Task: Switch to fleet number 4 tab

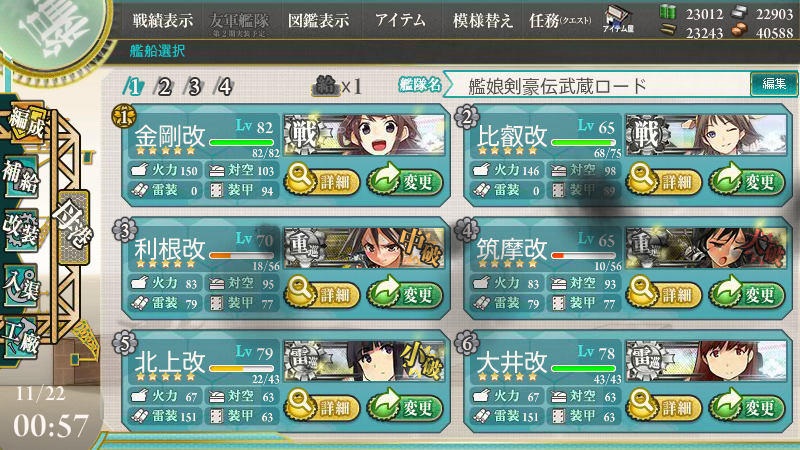Action: (x=224, y=87)
